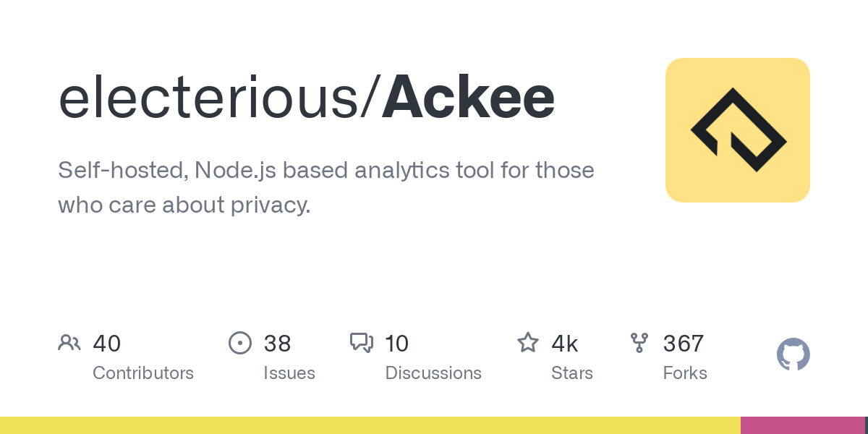This screenshot has height=434, width=868.
Task: Click the issues circle-dot icon
Action: tap(239, 343)
